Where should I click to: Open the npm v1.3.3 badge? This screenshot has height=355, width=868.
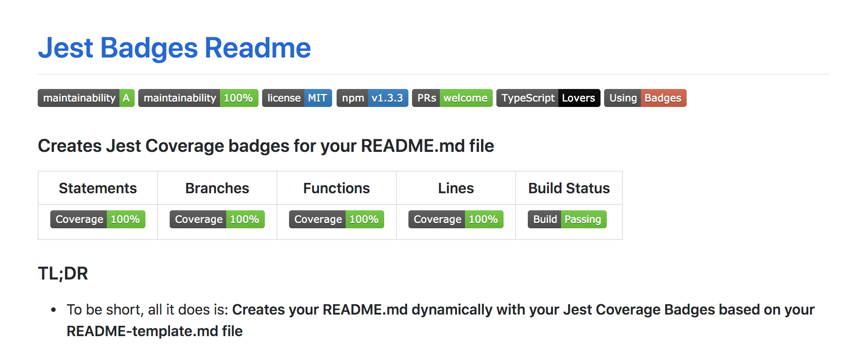coord(373,98)
